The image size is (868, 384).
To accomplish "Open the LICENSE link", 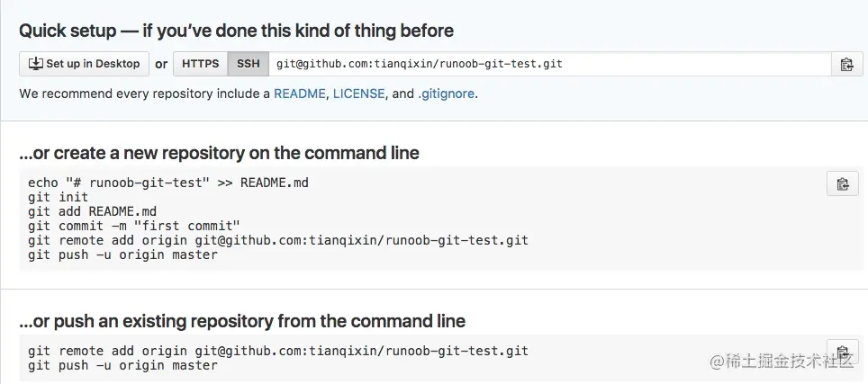I will pyautogui.click(x=358, y=94).
